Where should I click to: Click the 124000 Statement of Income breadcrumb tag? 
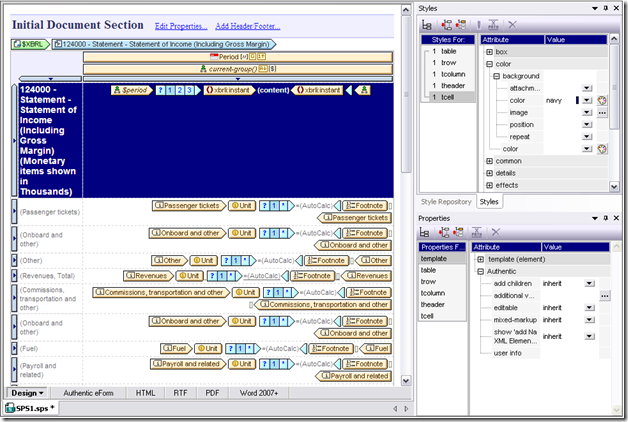point(164,44)
